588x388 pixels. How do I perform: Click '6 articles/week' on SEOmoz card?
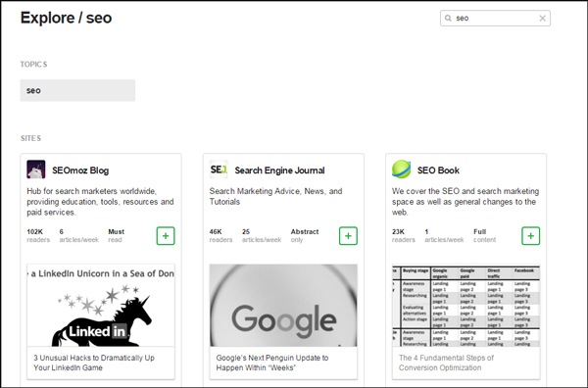pyautogui.click(x=78, y=236)
